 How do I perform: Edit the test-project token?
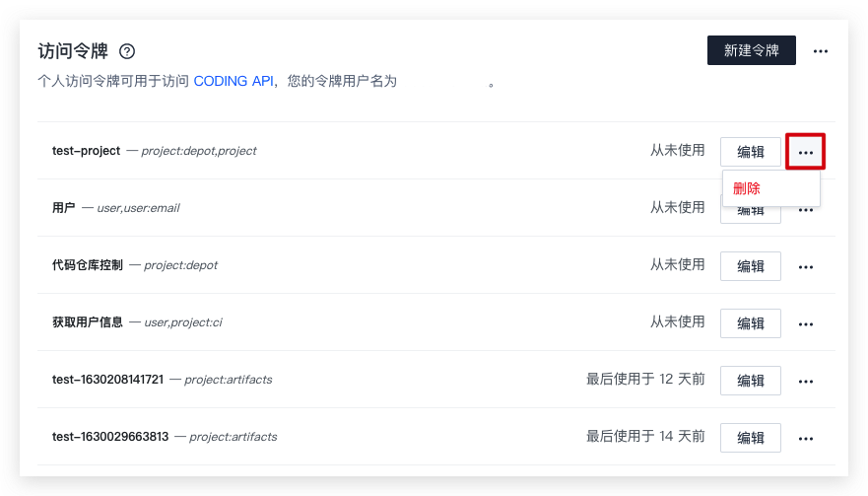(x=750, y=152)
